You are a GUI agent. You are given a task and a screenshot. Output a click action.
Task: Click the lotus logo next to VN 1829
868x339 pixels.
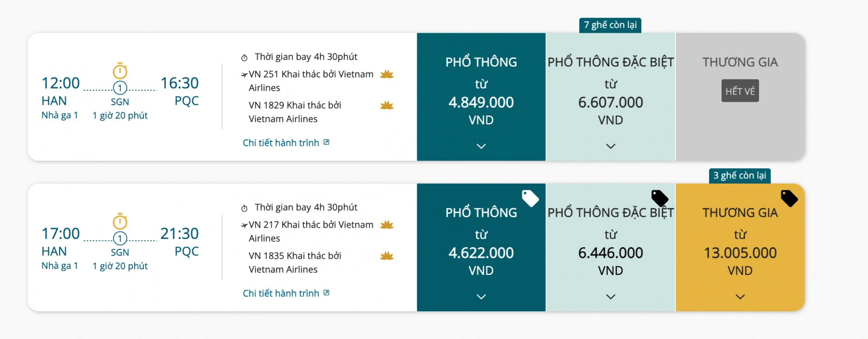(387, 105)
